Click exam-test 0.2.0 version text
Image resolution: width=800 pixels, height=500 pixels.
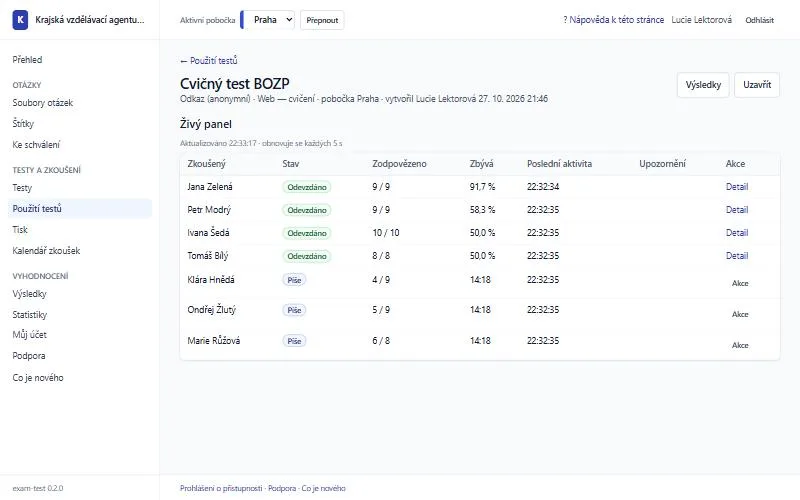(38, 488)
